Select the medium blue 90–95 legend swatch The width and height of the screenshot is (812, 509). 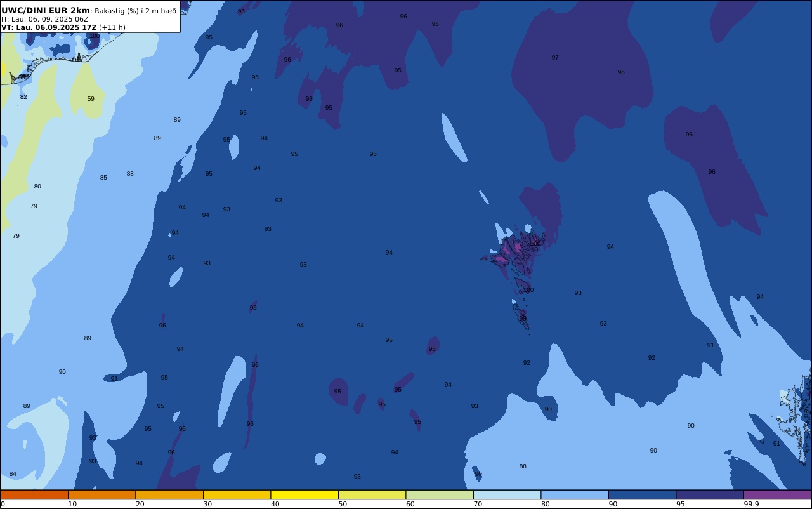tap(642, 494)
